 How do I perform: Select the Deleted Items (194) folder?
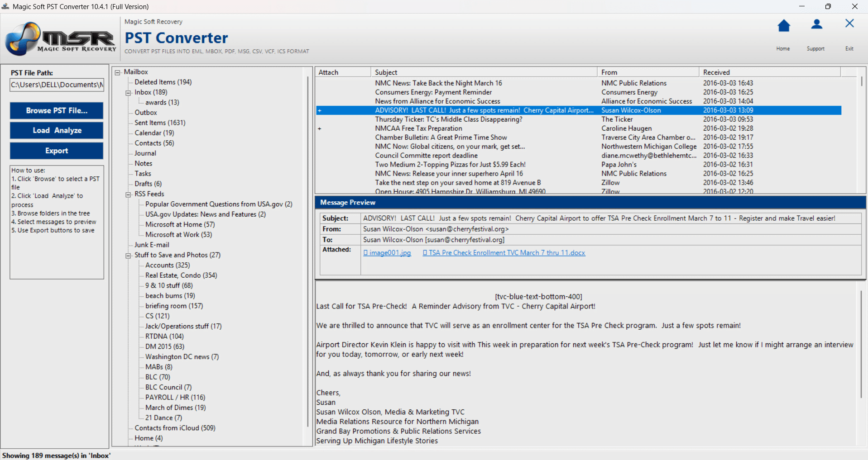(x=163, y=82)
